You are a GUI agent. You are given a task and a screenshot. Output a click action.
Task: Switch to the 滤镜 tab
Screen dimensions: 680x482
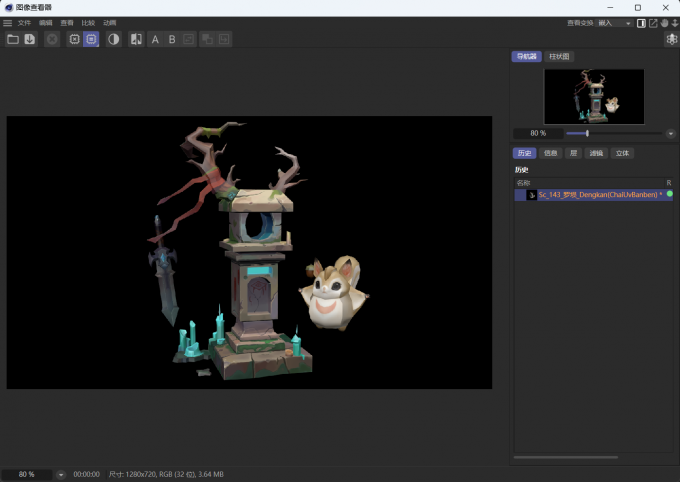(596, 153)
